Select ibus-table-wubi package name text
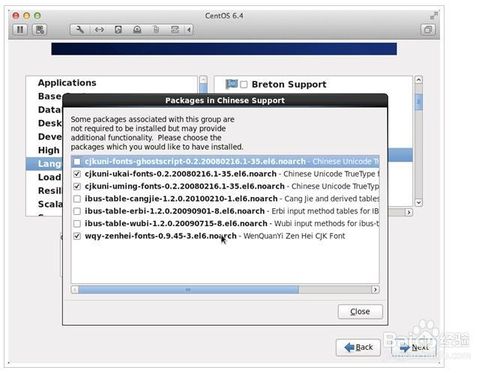 176,223
